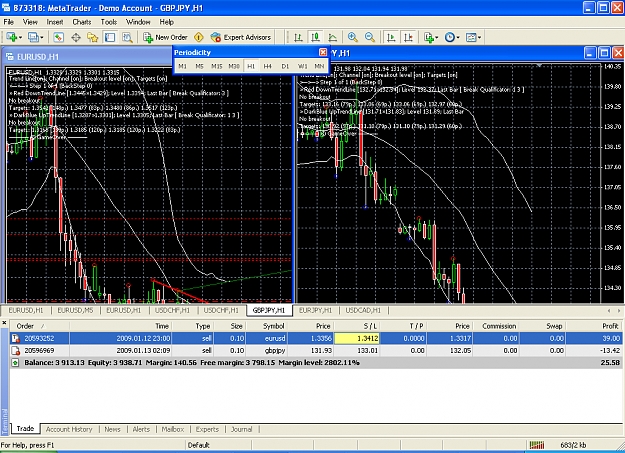Open the Charts menu

pyautogui.click(x=82, y=22)
